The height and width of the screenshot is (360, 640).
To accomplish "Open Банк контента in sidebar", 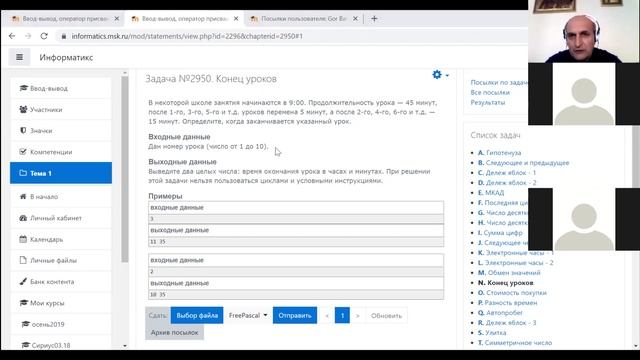I will click(x=61, y=282).
